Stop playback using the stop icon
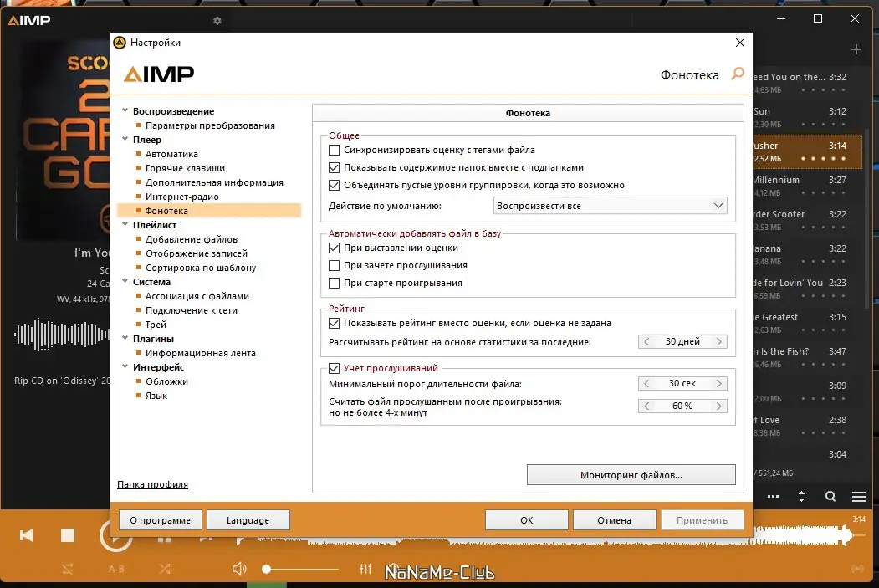 point(68,535)
